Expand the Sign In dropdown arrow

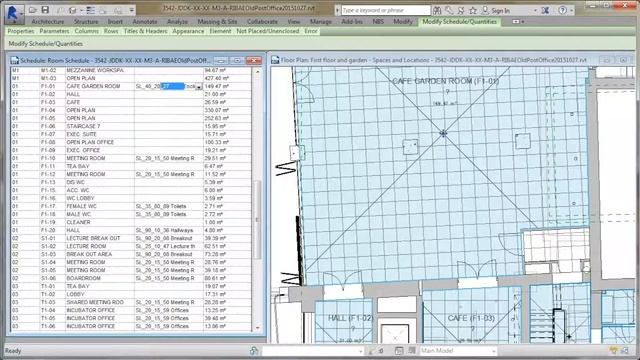tap(535, 10)
